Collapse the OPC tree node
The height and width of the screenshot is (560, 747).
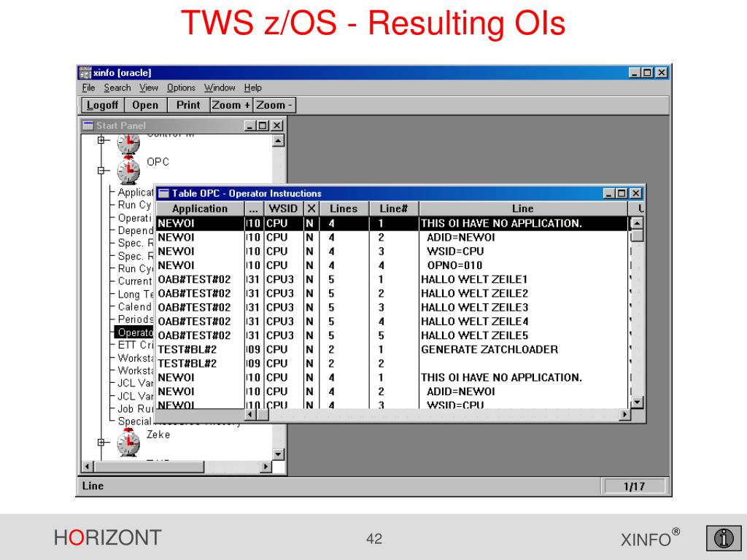coord(101,170)
